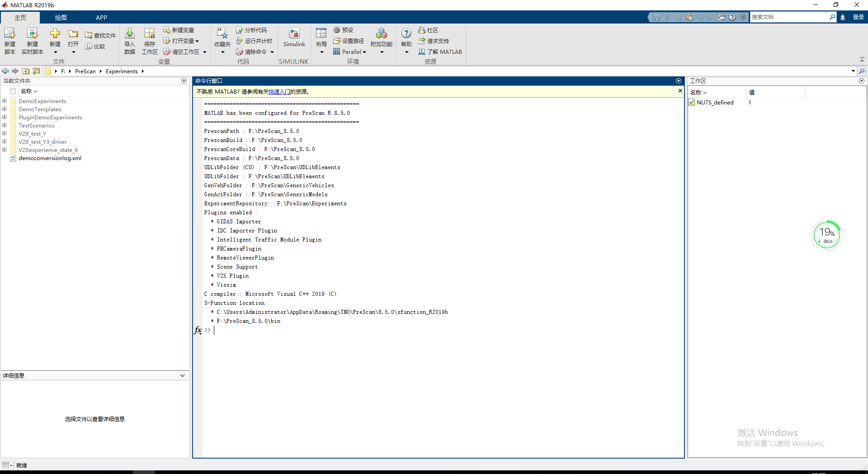The image size is (868, 474).
Task: Click the search documentation input field
Action: click(789, 17)
